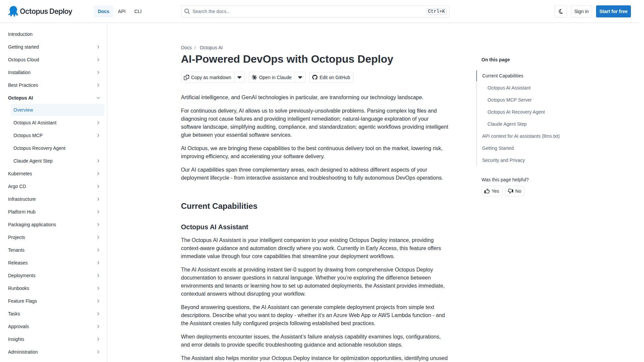
Task: Click the GitHub icon on Edit button
Action: tap(315, 77)
